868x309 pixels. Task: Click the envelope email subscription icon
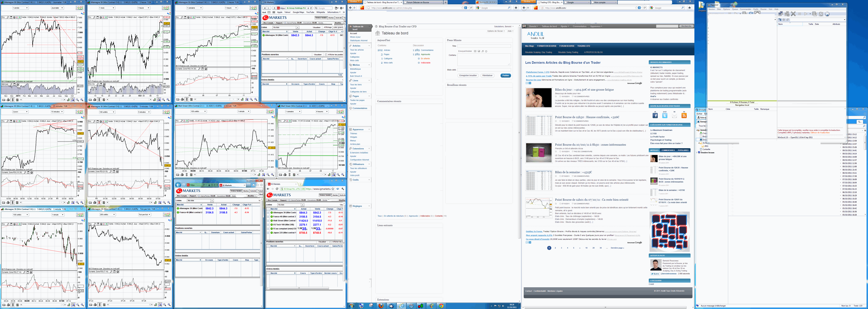coord(675,116)
